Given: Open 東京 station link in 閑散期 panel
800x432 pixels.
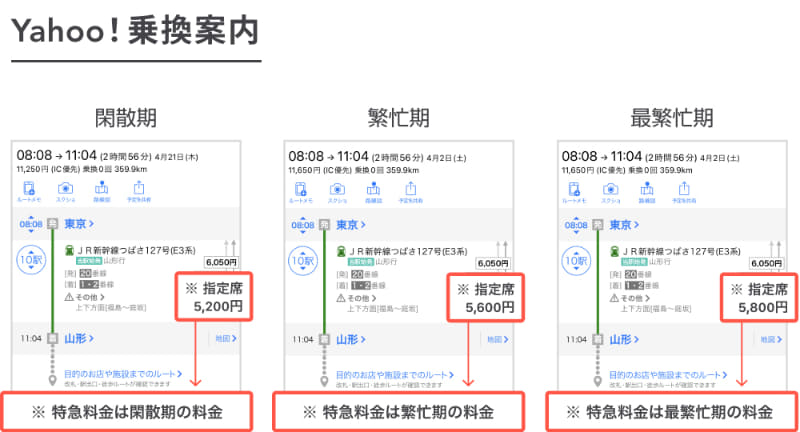Looking at the screenshot, I should click(x=79, y=224).
